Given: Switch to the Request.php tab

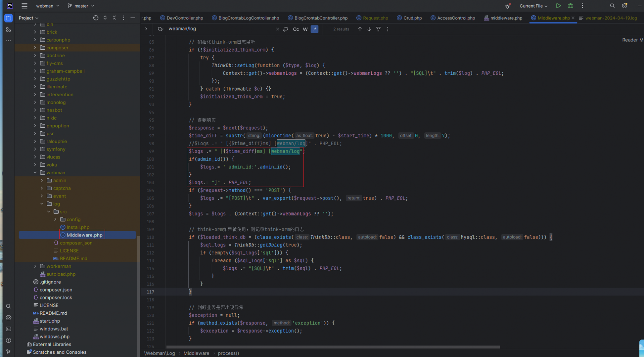Looking at the screenshot, I should pyautogui.click(x=372, y=18).
